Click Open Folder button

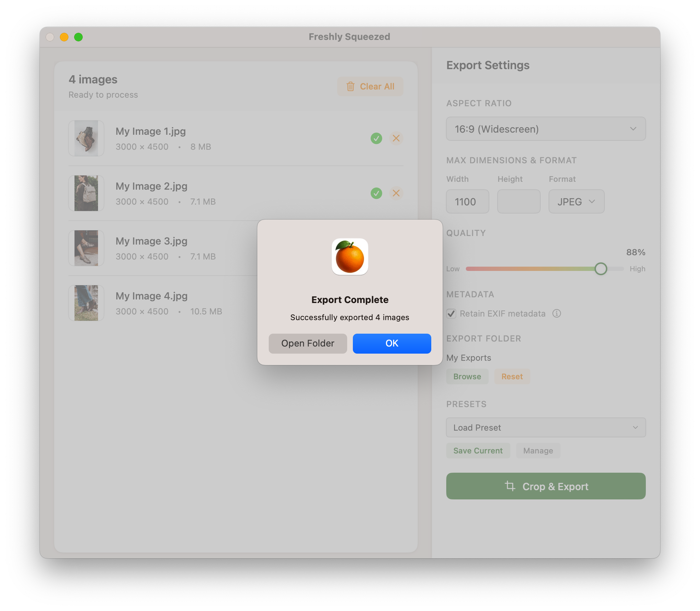(308, 343)
